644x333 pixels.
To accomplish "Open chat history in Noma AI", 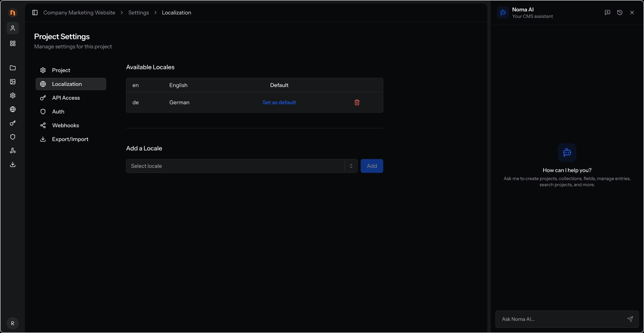I will (x=620, y=12).
